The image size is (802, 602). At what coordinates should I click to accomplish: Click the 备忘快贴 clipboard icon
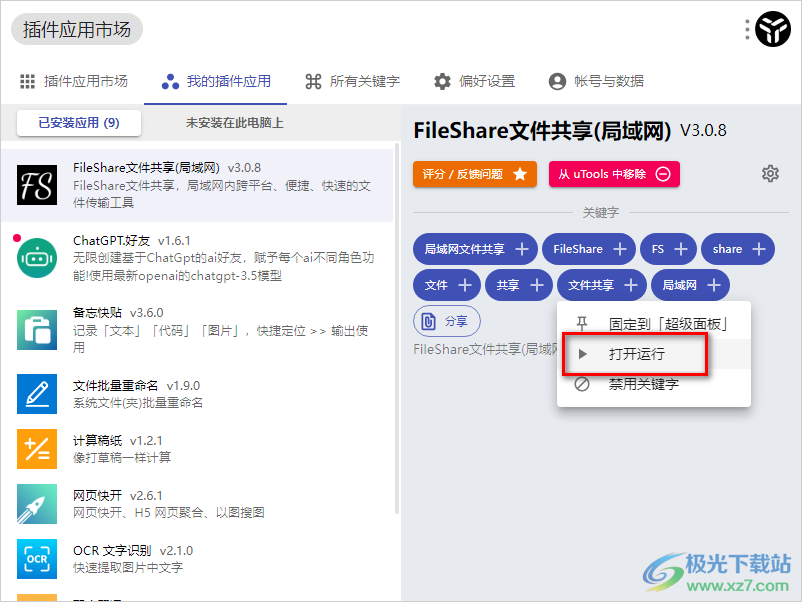click(x=37, y=330)
